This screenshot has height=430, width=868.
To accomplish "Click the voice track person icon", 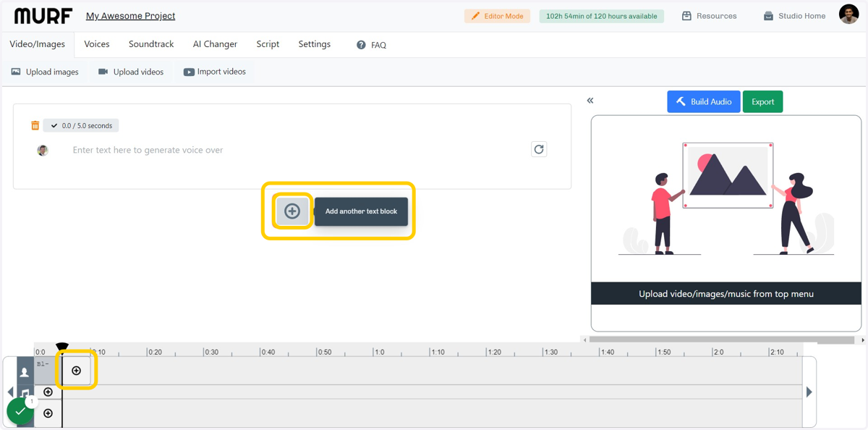I will pyautogui.click(x=25, y=371).
